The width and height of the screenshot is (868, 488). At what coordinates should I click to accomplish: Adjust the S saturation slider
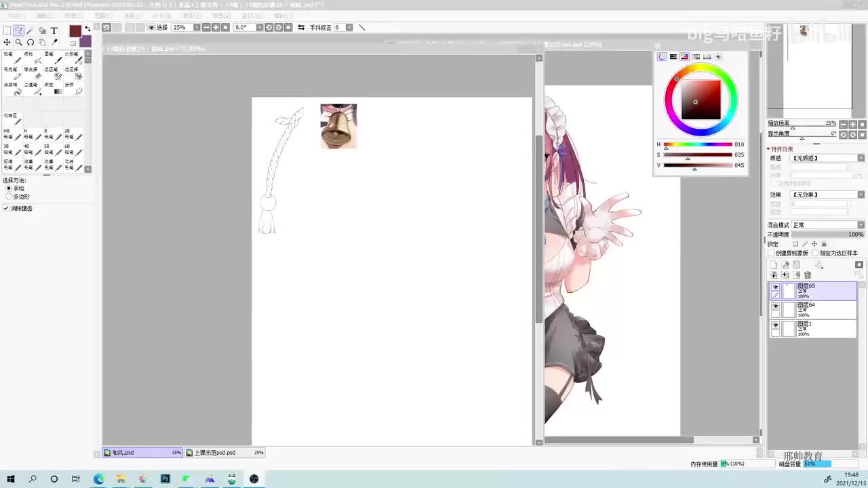click(x=698, y=155)
